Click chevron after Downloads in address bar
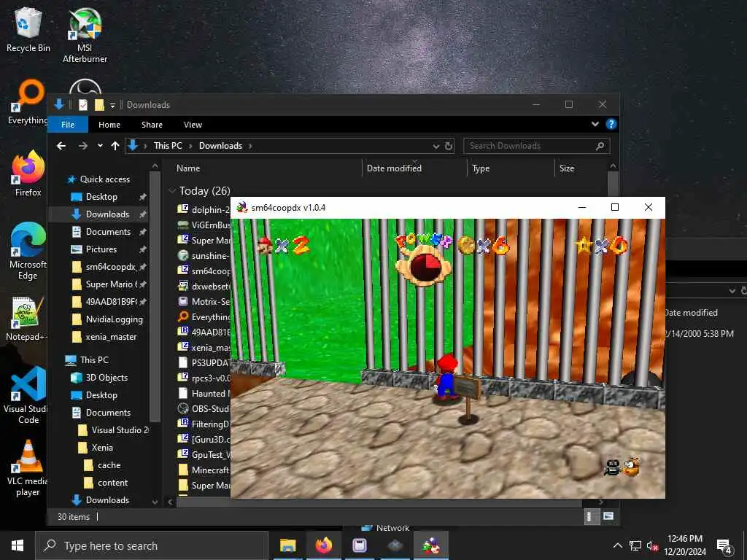The width and height of the screenshot is (747, 560). [x=250, y=146]
